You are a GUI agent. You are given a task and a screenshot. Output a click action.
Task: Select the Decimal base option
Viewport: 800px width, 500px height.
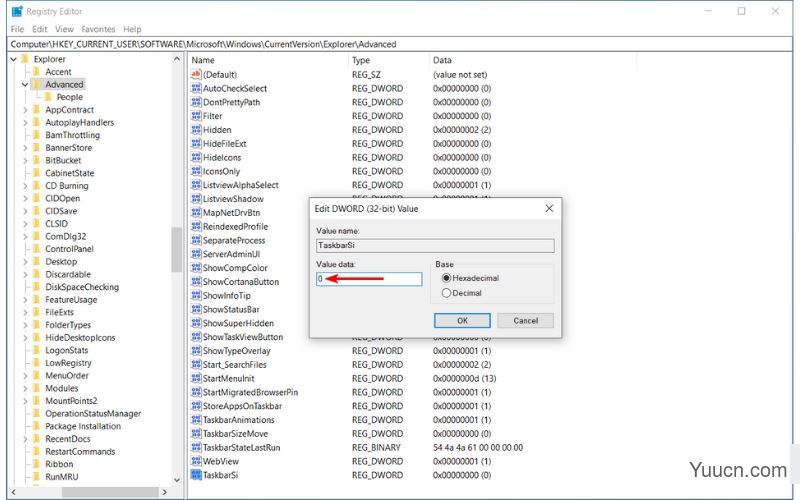(462, 293)
